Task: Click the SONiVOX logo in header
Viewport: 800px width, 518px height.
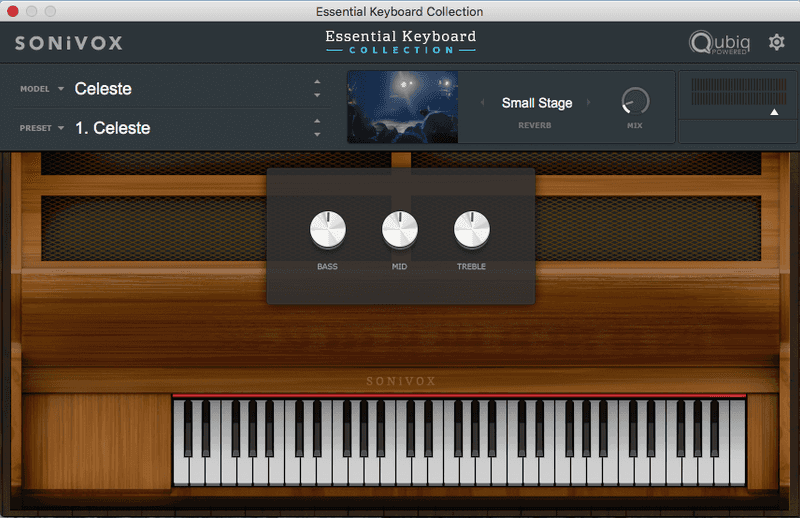Action: click(x=69, y=43)
